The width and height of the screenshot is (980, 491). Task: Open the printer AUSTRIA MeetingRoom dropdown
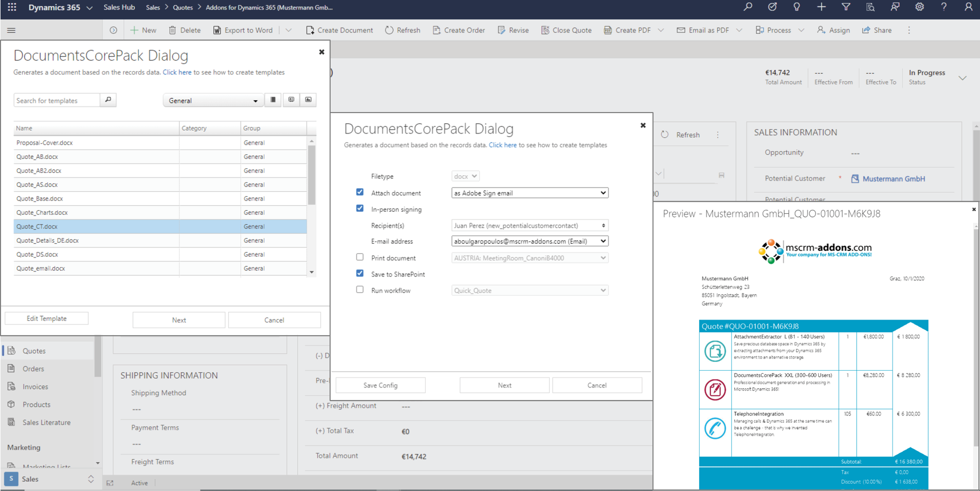tap(530, 258)
